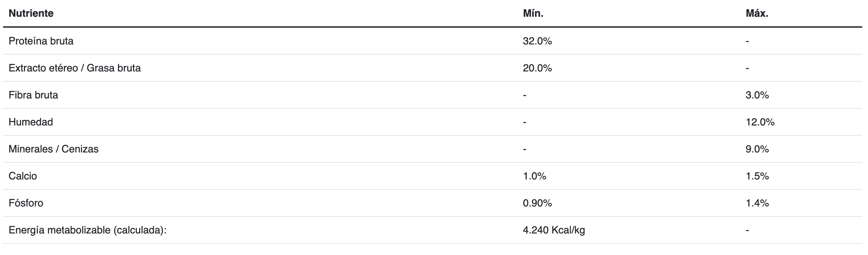This screenshot has width=868, height=255.
Task: Select the Fibra bruta row label
Action: pos(33,95)
